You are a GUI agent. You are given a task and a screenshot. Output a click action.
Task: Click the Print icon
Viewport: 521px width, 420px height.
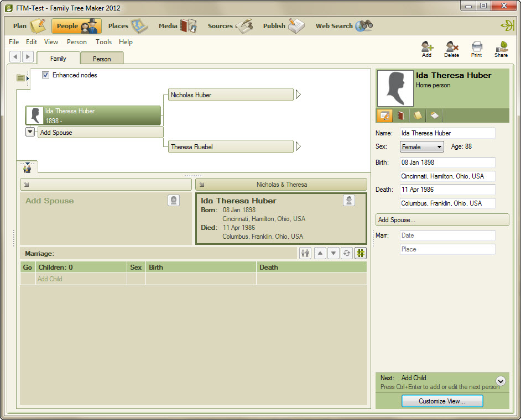476,49
